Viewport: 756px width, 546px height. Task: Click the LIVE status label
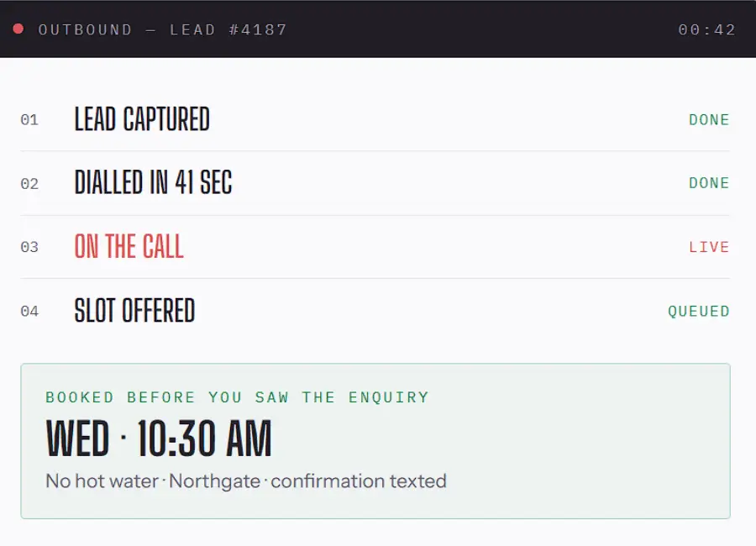click(x=709, y=247)
